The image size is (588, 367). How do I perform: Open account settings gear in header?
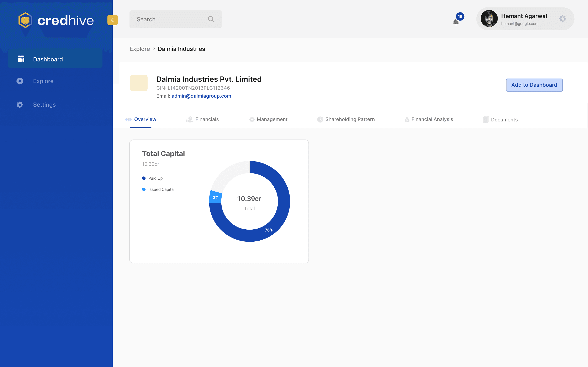562,19
